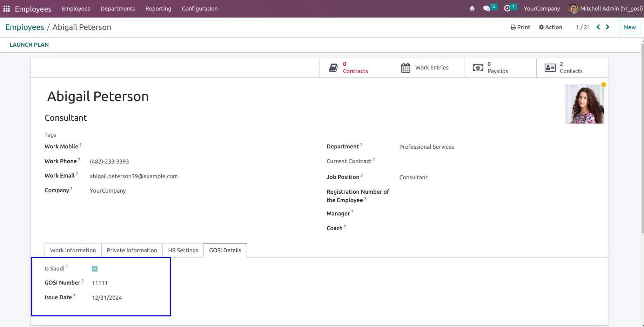Open the activities clock icon
This screenshot has width=644, height=327.
(x=507, y=8)
